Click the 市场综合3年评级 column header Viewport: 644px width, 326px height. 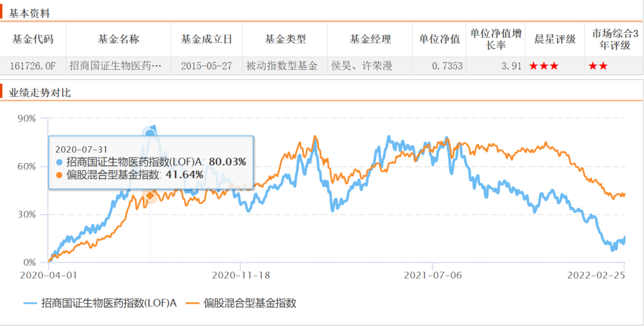coord(614,39)
